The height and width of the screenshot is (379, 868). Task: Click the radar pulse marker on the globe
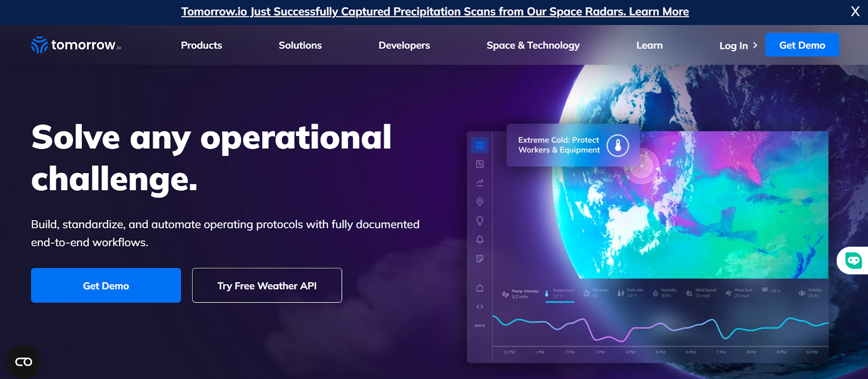642,165
